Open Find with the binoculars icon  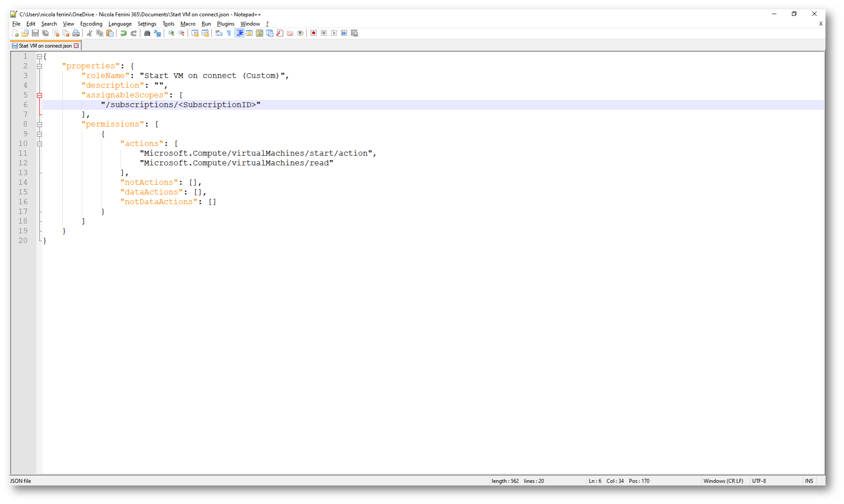click(x=147, y=34)
